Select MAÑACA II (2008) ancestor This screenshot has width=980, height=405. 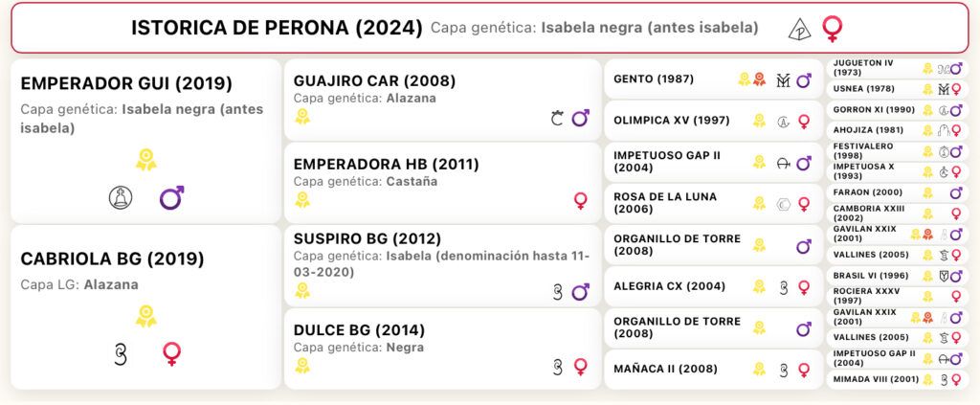[714, 370]
